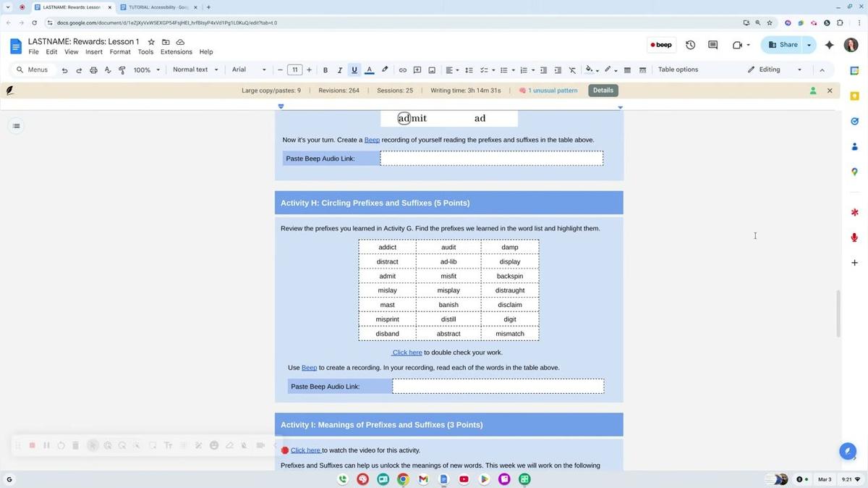Insert an image using the toolbar icon
The width and height of the screenshot is (868, 488).
[x=432, y=70]
